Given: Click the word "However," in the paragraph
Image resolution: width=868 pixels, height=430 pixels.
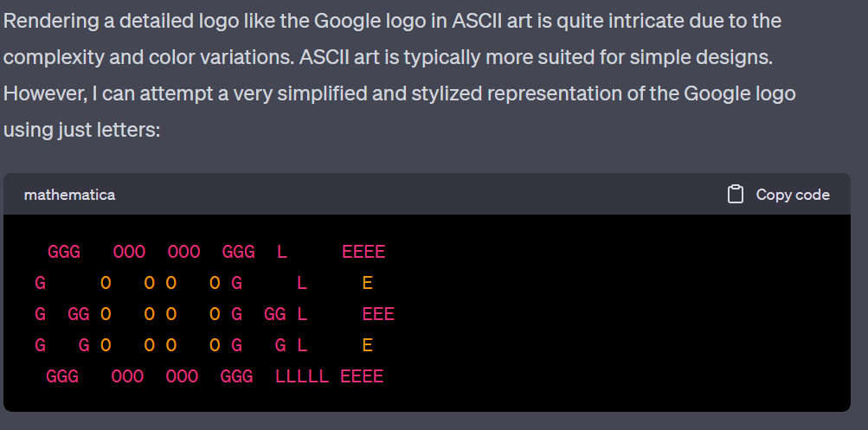Looking at the screenshot, I should (44, 93).
